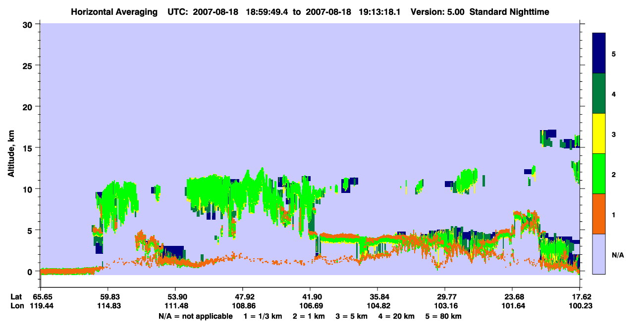This screenshot has width=644, height=330.
Task: Click the 'Lat' row label
Action: [x=16, y=297]
